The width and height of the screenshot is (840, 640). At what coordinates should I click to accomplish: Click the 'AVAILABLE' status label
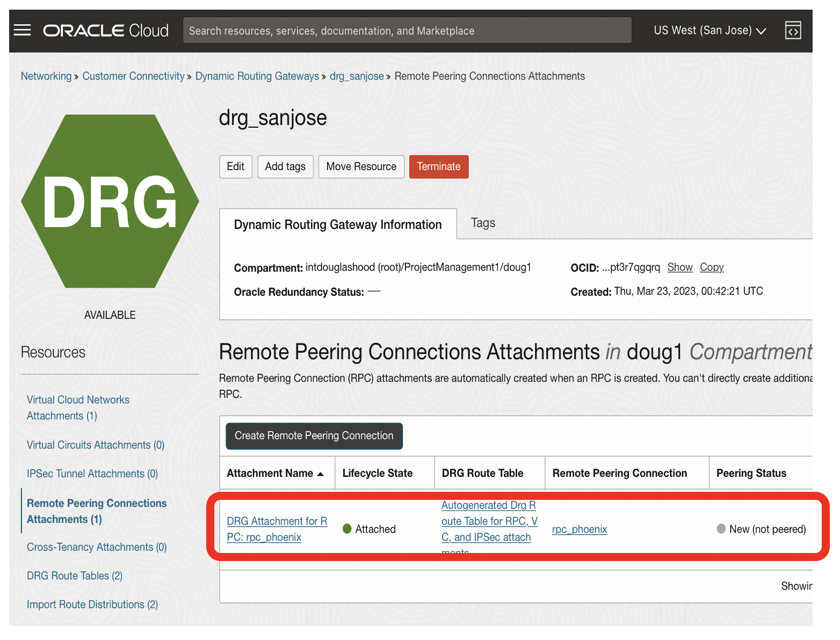click(x=110, y=315)
